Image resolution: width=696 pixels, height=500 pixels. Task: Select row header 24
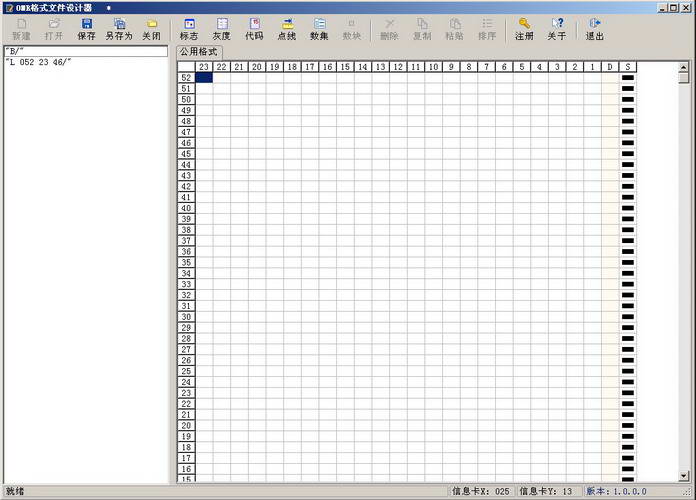tap(186, 382)
